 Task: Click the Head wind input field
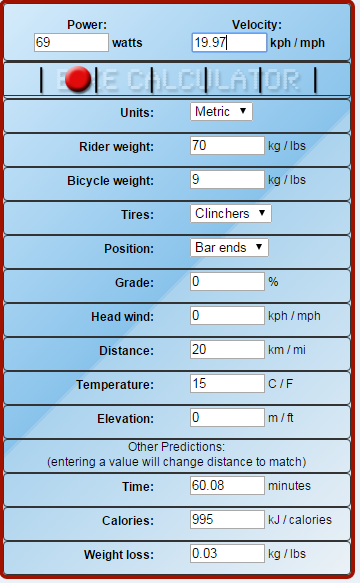227,316
